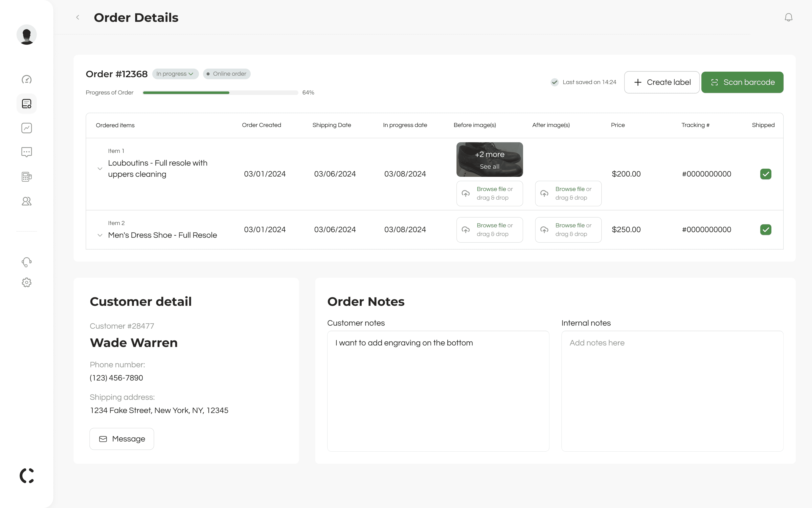Click upload cloud icon in Item 1 Before images
Screen dimensions: 812x508
tap(466, 193)
